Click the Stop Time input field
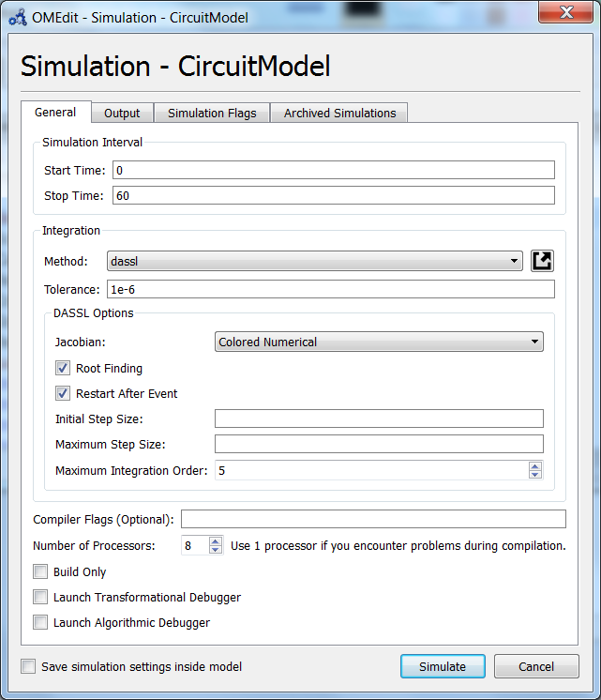Image resolution: width=601 pixels, height=700 pixels. tap(333, 195)
